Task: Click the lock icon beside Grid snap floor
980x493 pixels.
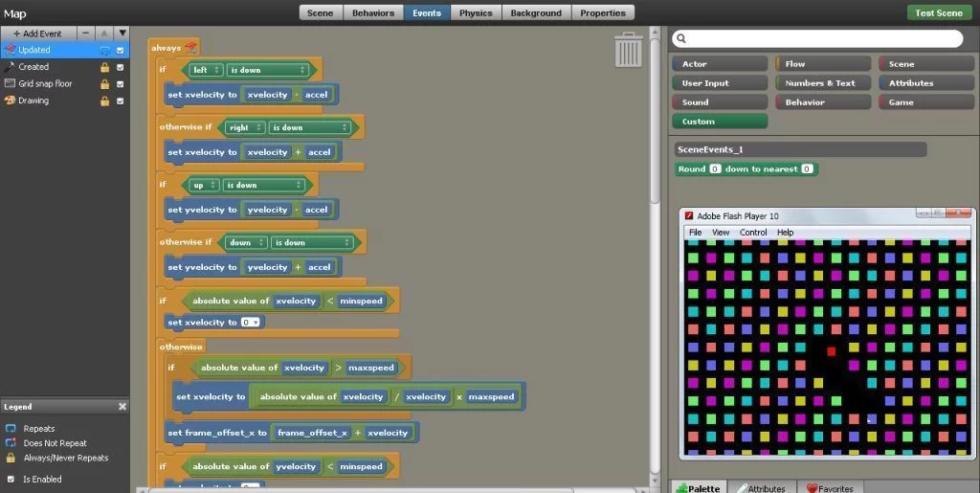Action: pos(104,84)
